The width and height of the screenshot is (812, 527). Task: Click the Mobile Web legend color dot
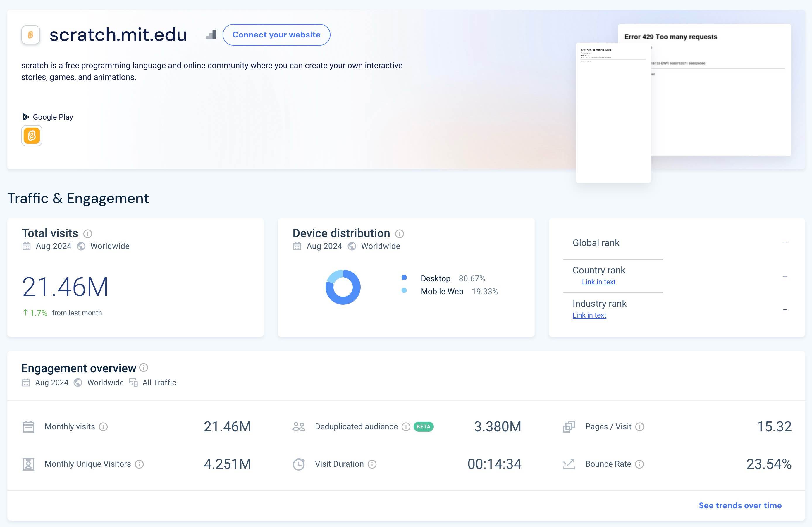click(x=404, y=291)
